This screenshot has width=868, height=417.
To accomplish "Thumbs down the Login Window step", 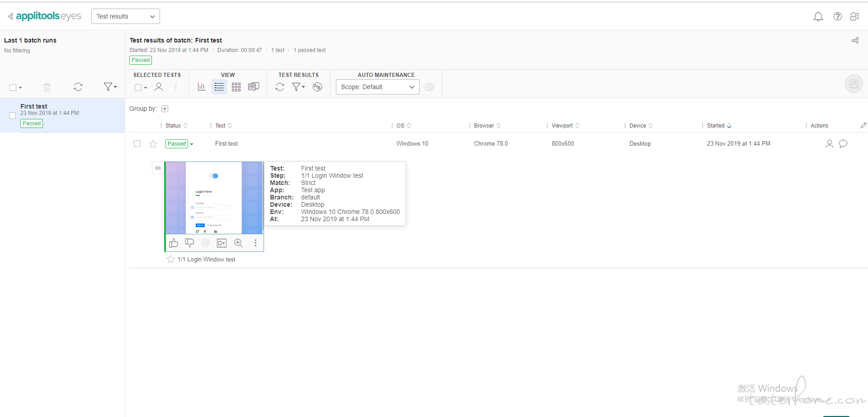I will tap(189, 243).
